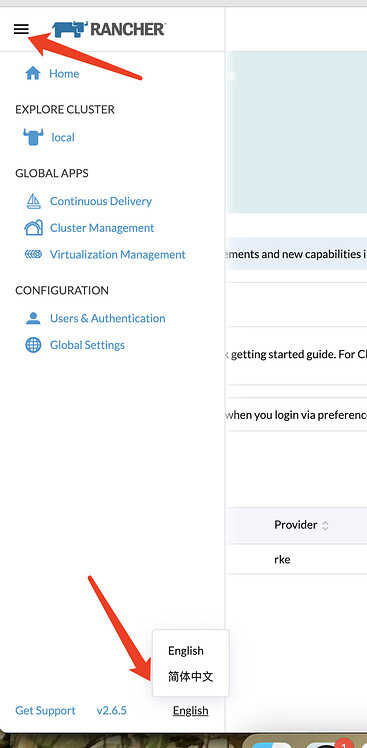This screenshot has height=748, width=367.
Task: Open the local cluster
Action: [x=63, y=137]
